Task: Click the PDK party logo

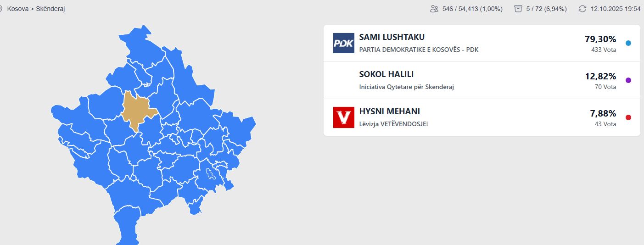Action: pos(343,43)
